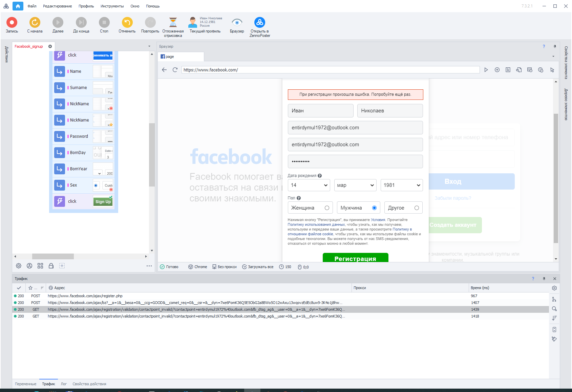Click the actions panel horizontal scrollbar
Screen dimensions: 572x392
pos(53,256)
